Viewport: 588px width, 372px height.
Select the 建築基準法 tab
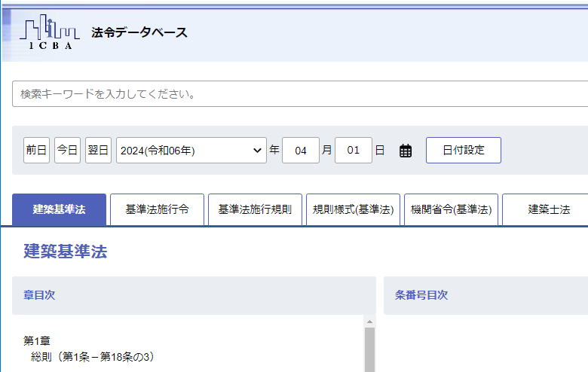[x=60, y=209]
